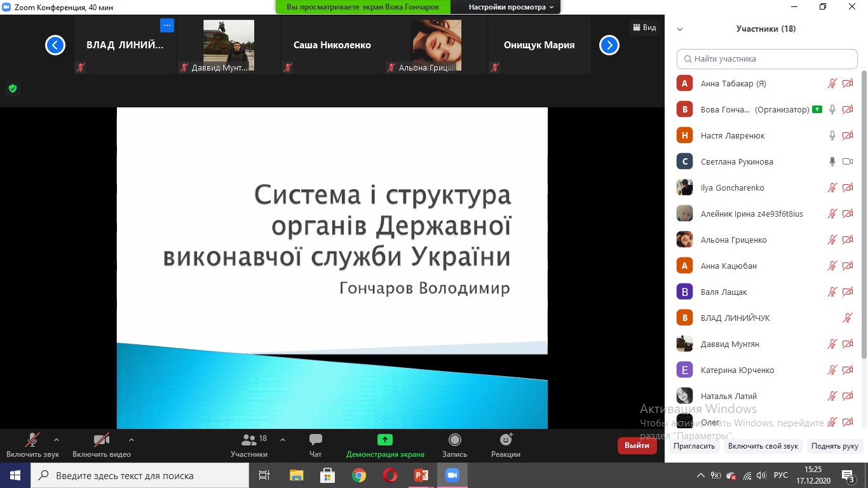The height and width of the screenshot is (488, 868).
Task: Open the Настройки просмотра dropdown
Action: click(511, 7)
